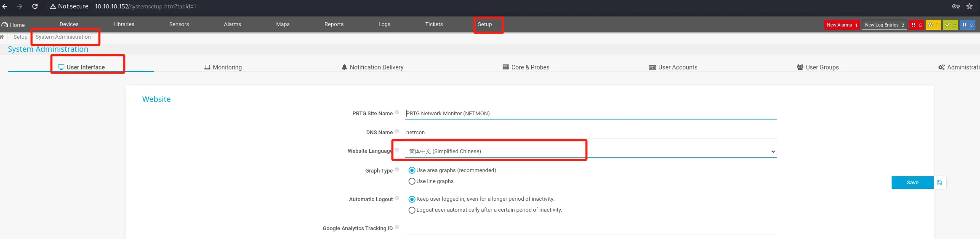This screenshot has height=239, width=980.
Task: Click the New Alarms button
Action: 842,25
